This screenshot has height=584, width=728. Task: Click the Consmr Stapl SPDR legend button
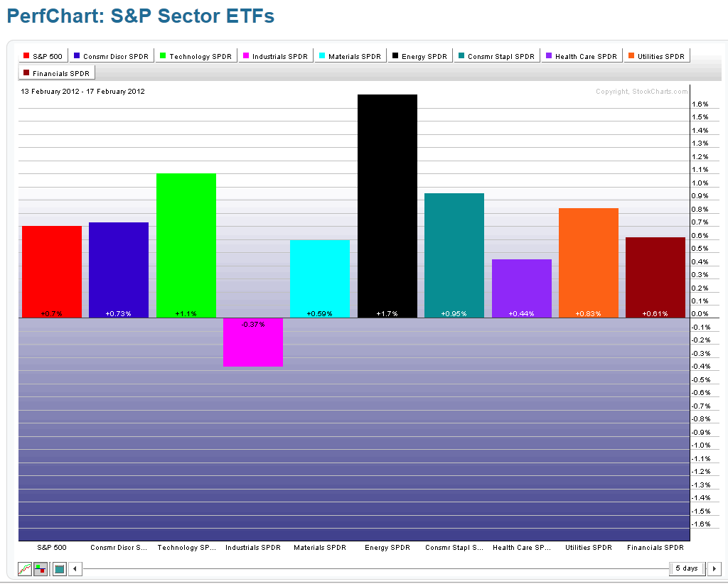click(496, 56)
